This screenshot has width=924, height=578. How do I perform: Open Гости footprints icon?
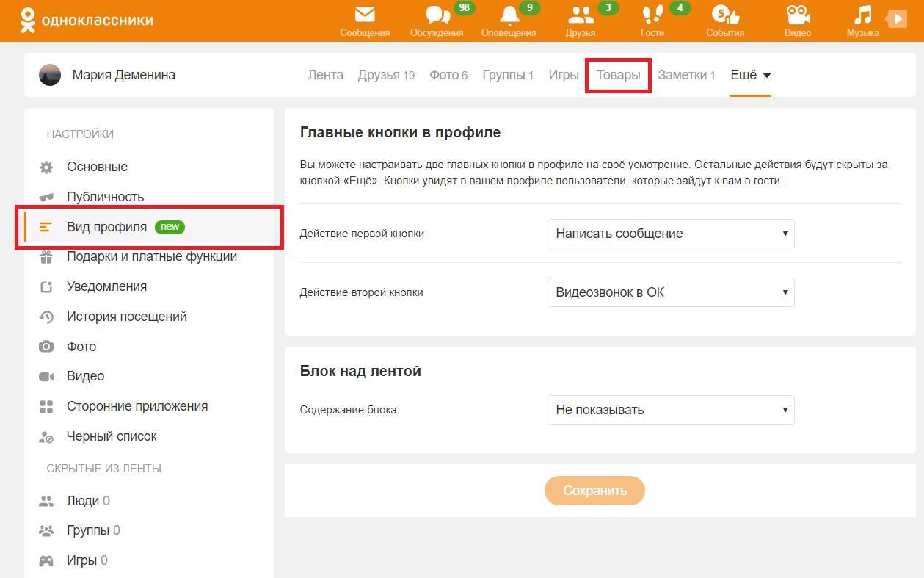tap(652, 15)
